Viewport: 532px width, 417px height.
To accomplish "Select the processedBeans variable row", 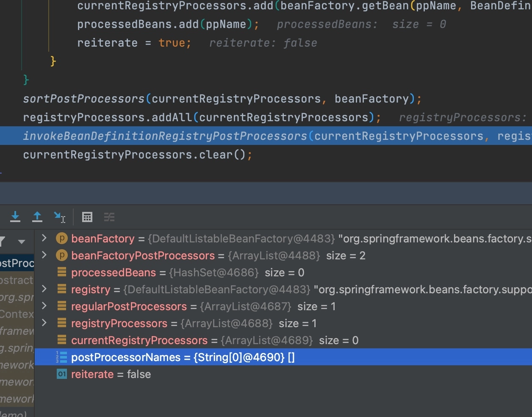I will (x=283, y=272).
